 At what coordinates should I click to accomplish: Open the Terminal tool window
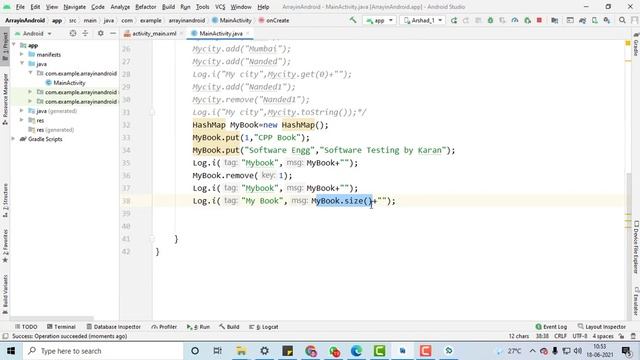[61, 327]
